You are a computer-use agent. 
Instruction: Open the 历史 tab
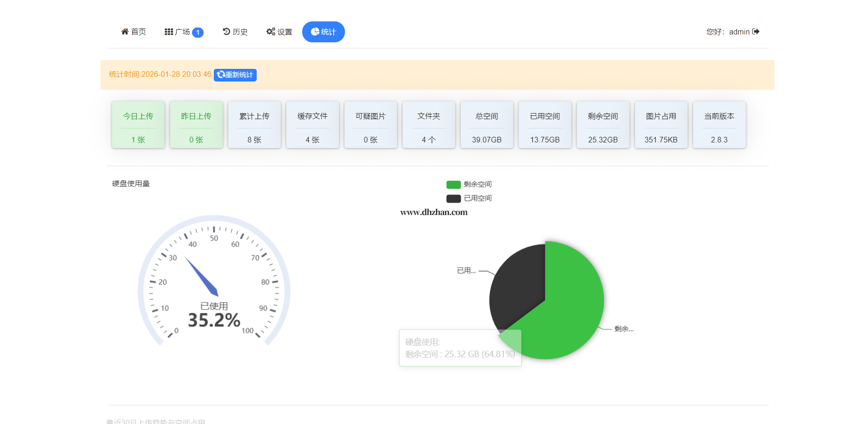coord(235,32)
